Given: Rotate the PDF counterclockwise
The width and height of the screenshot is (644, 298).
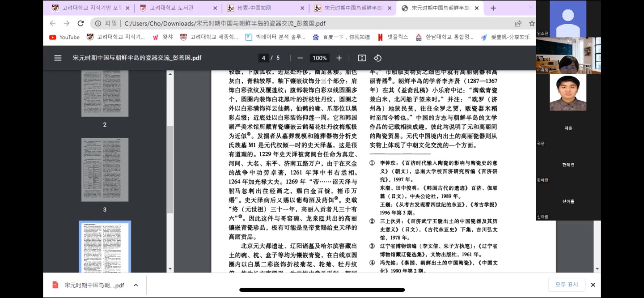Looking at the screenshot, I should [377, 58].
